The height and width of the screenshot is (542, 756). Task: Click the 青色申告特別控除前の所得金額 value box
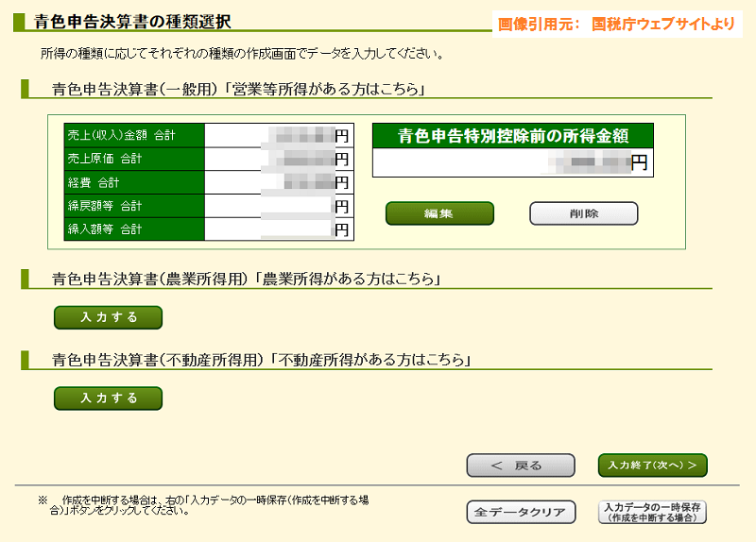(x=513, y=162)
